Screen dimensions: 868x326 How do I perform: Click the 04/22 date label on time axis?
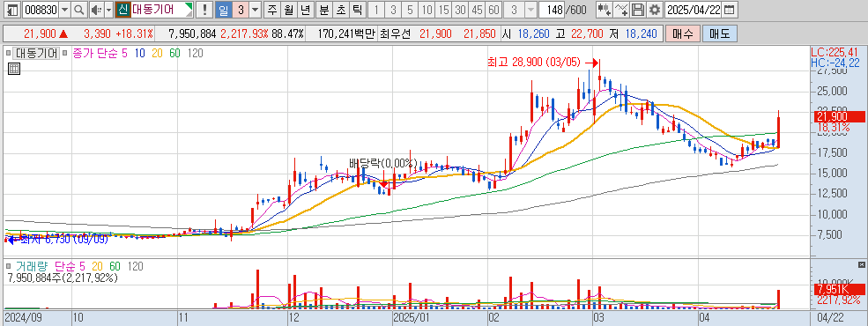point(830,318)
